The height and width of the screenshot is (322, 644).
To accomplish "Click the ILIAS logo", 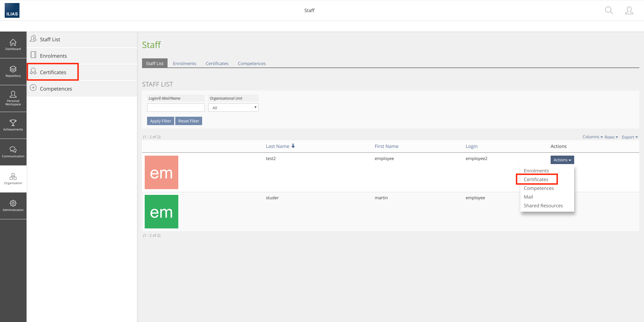I will (x=12, y=10).
